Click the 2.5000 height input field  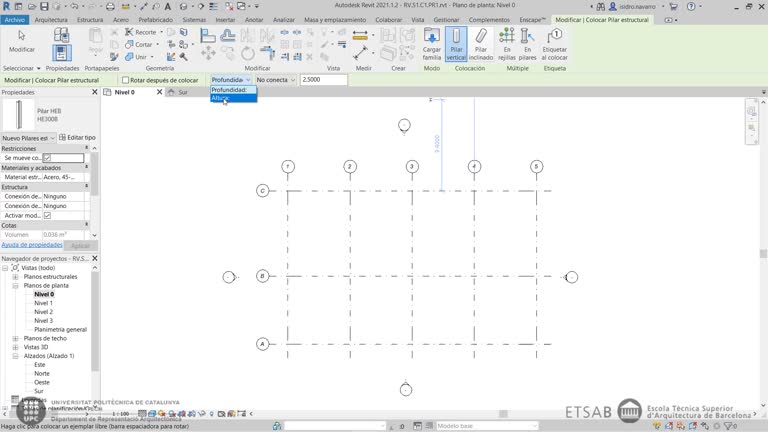pyautogui.click(x=323, y=80)
